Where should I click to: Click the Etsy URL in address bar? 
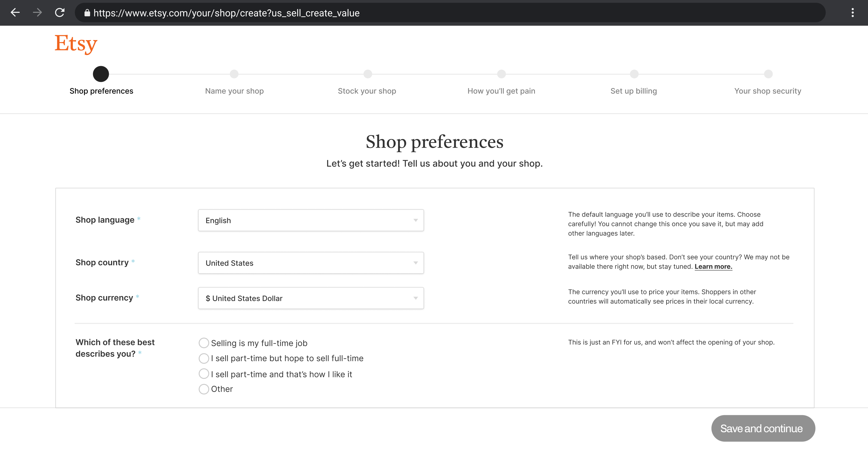click(226, 13)
